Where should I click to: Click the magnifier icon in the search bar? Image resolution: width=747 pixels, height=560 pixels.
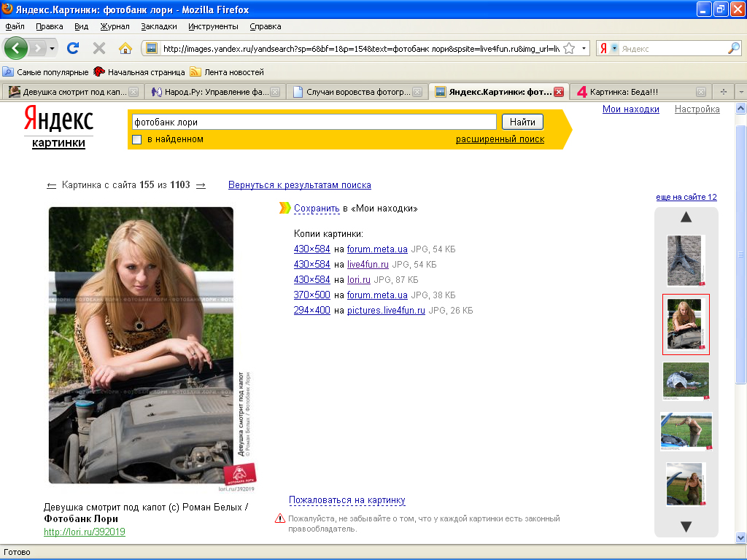(x=734, y=48)
